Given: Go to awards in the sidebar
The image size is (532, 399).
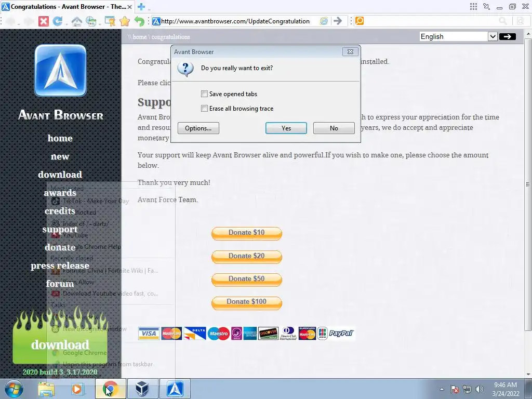Looking at the screenshot, I should 60,193.
